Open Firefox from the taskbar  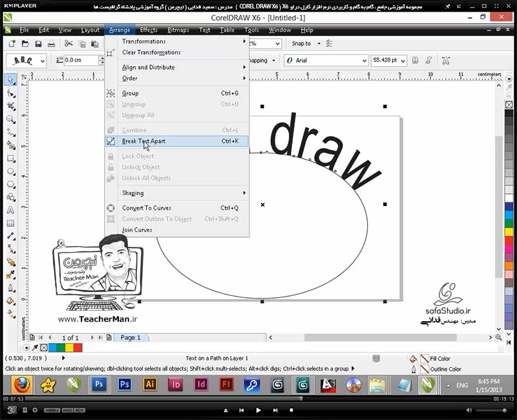click(x=22, y=384)
